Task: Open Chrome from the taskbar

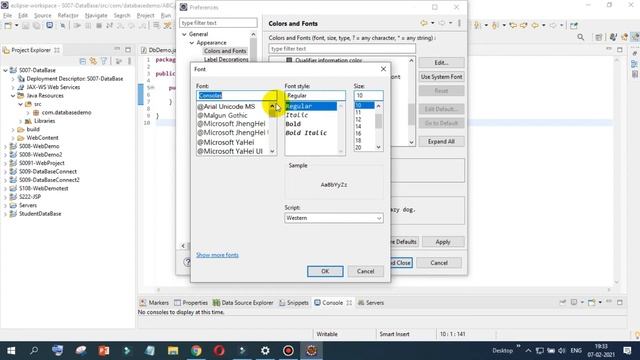Action: coord(196,351)
